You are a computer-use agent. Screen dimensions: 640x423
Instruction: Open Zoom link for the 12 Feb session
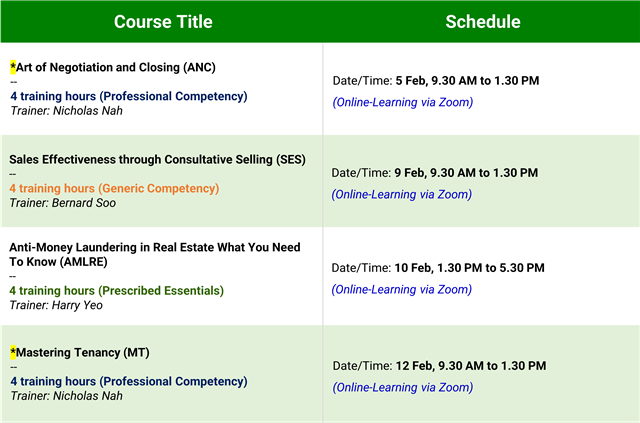[402, 387]
